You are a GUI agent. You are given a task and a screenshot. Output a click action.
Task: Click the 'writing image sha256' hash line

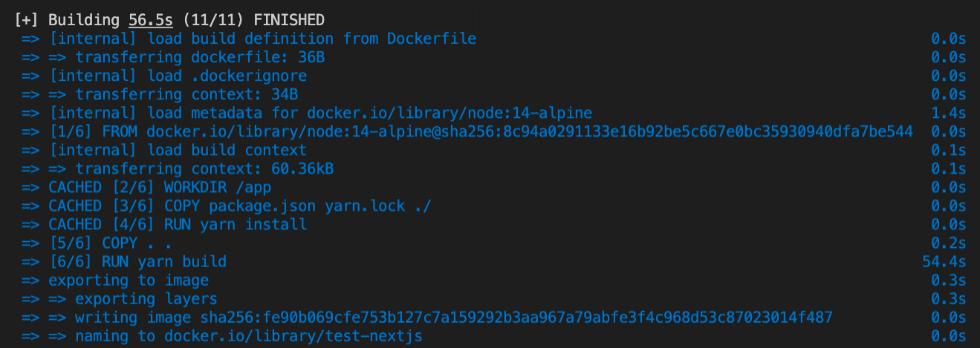[453, 318]
